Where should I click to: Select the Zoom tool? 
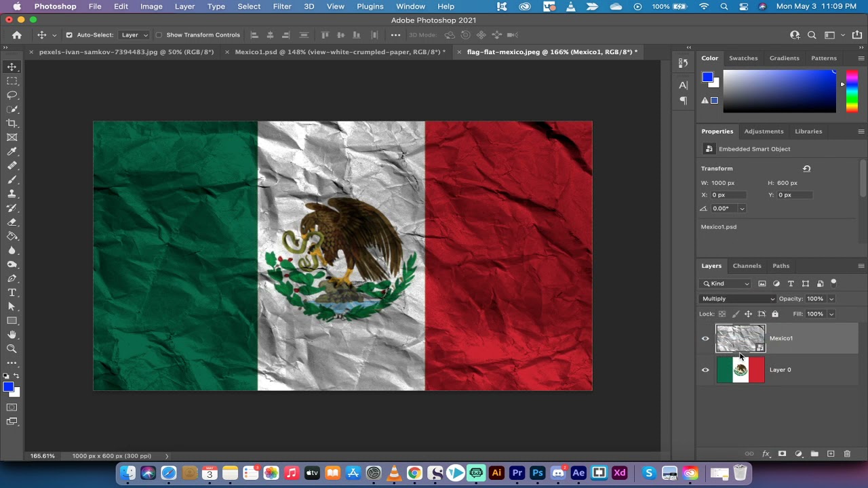click(x=12, y=348)
